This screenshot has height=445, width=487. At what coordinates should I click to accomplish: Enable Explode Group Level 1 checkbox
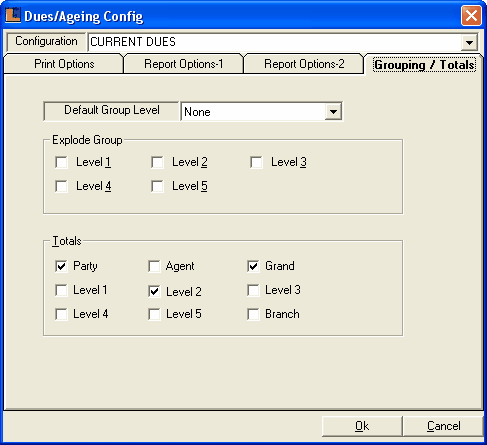(61, 162)
